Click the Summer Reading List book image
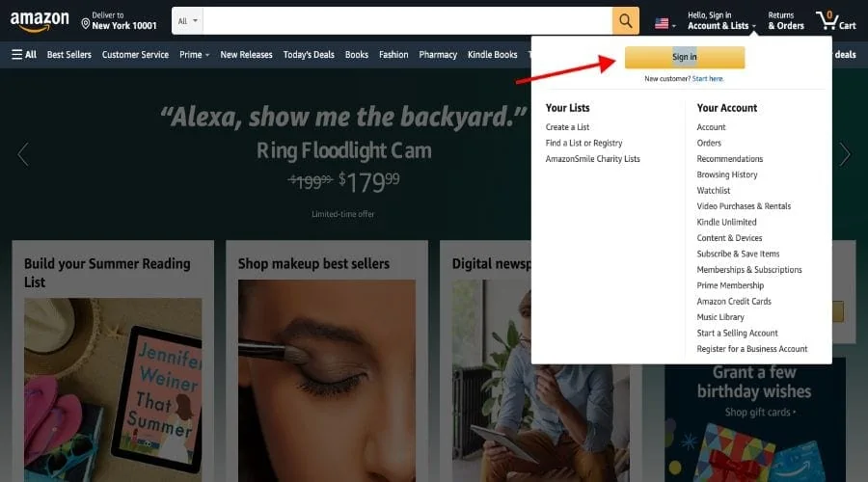The height and width of the screenshot is (482, 868). coord(113,390)
